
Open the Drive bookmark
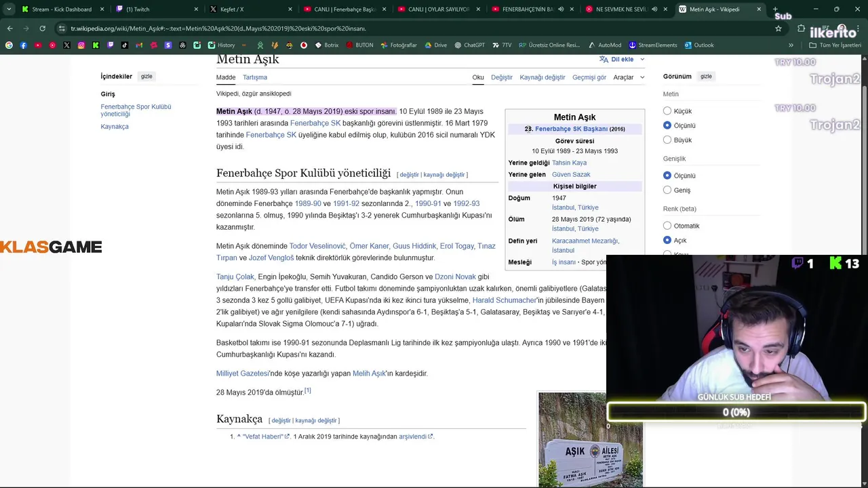[x=435, y=45]
